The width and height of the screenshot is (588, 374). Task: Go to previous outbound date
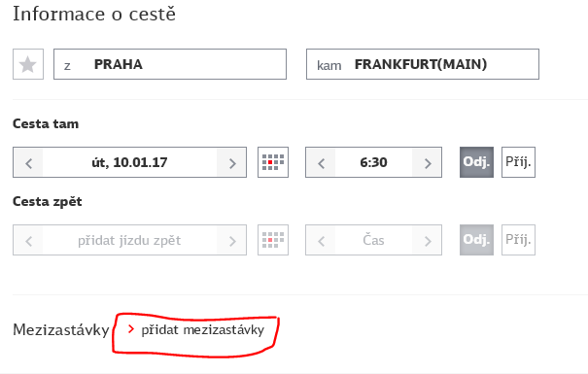(x=28, y=162)
